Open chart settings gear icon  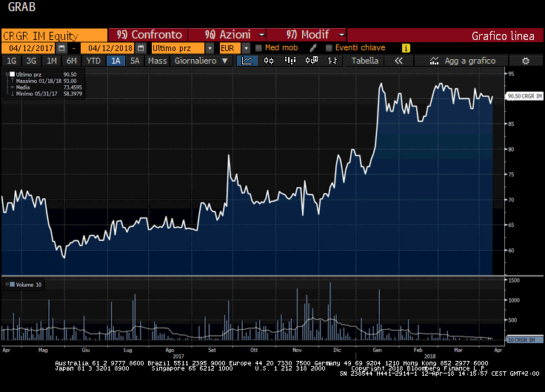pyautogui.click(x=526, y=61)
